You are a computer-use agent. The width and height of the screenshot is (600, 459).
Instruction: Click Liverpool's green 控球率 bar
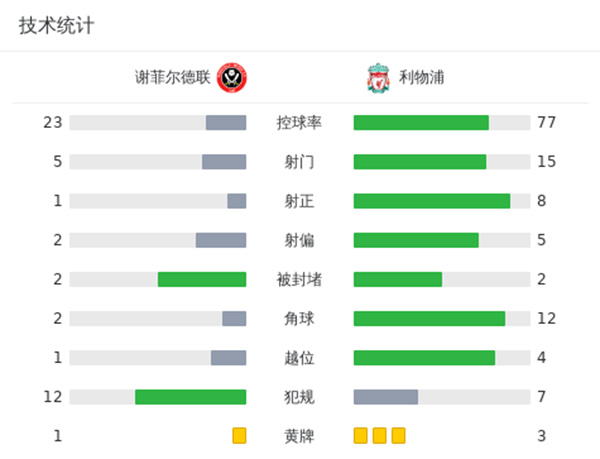click(421, 123)
